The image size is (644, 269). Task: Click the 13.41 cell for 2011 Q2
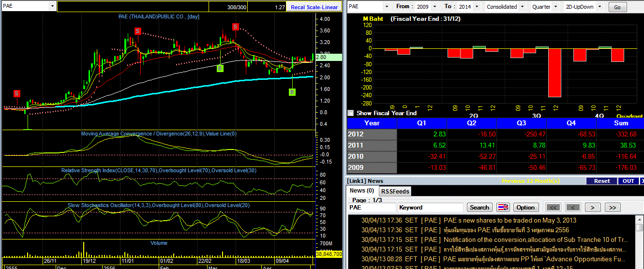click(472, 145)
